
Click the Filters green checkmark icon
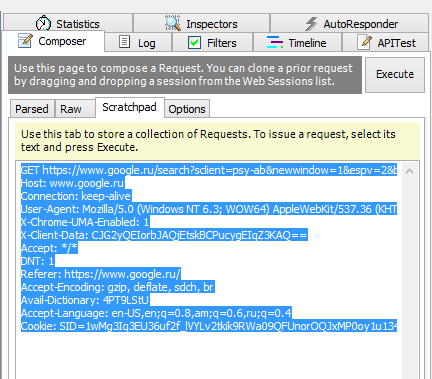(x=194, y=43)
